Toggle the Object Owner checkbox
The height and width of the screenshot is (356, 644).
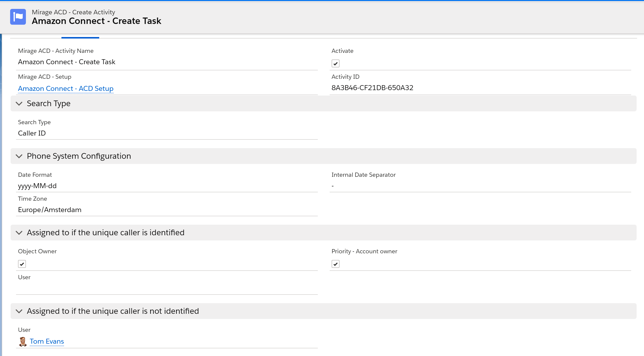pos(22,264)
